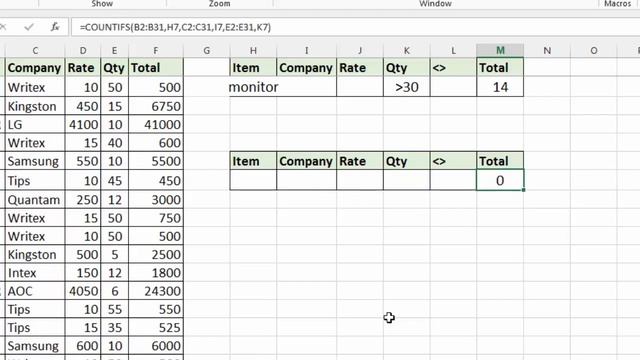This screenshot has width=640, height=360.
Task: Select column L header
Action: (x=453, y=51)
